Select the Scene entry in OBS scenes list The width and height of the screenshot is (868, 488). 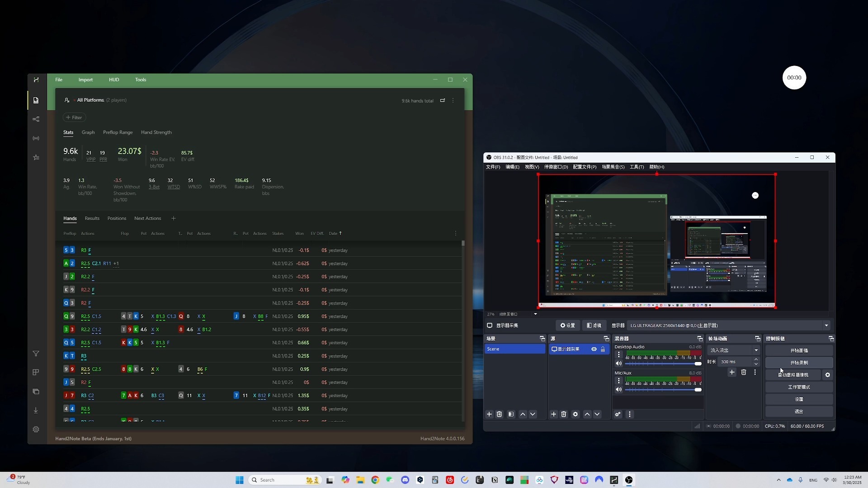click(515, 349)
